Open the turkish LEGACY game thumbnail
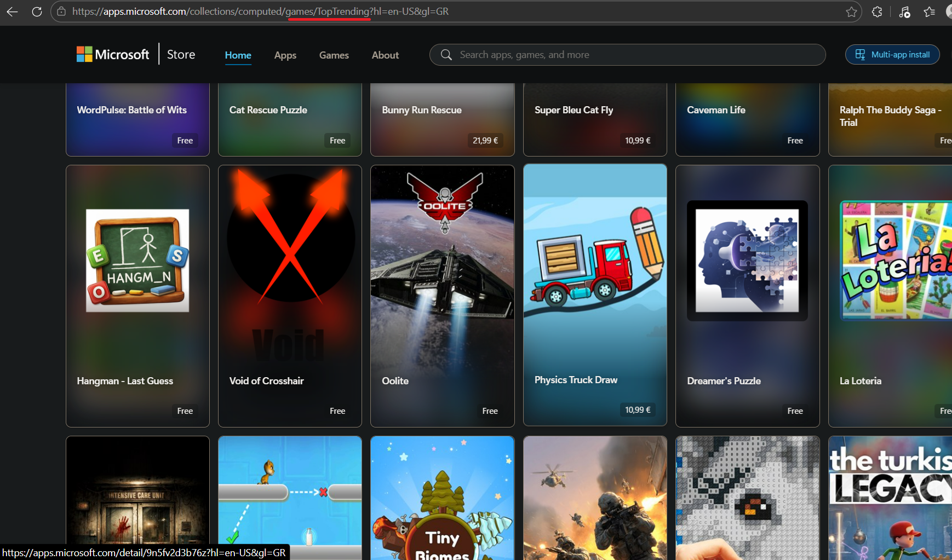The height and width of the screenshot is (560, 952). [890, 498]
